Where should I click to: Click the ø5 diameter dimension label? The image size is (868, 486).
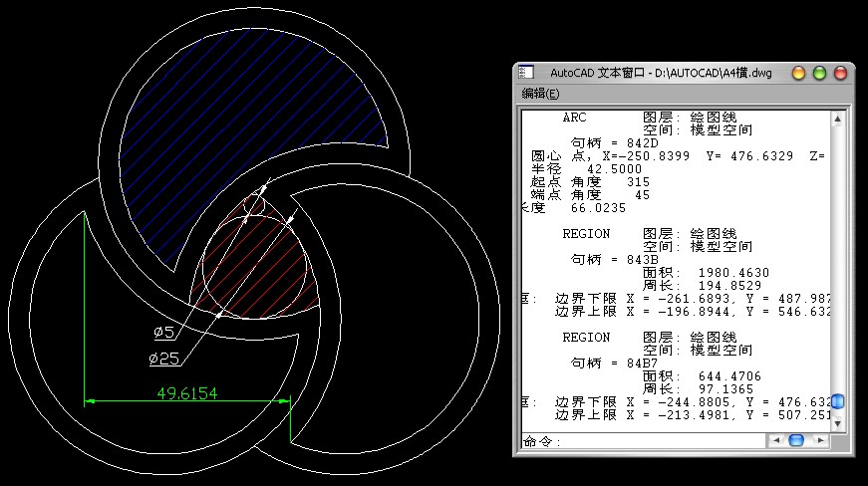point(164,332)
